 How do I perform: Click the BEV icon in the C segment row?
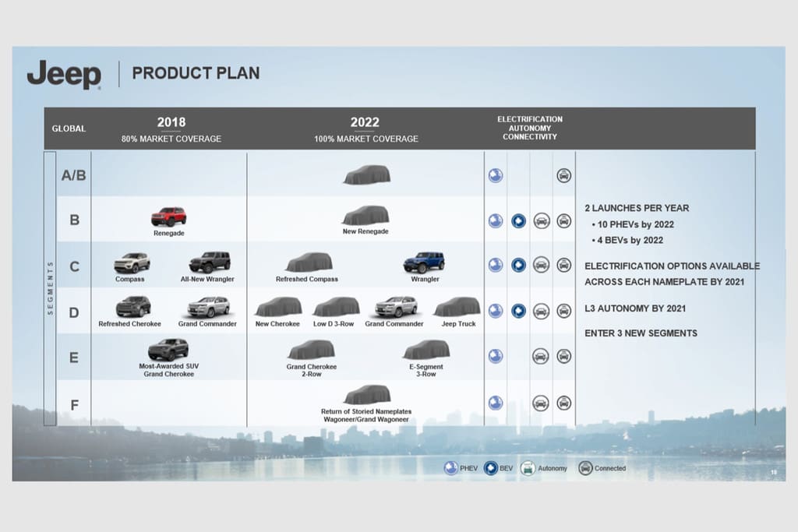tap(518, 265)
